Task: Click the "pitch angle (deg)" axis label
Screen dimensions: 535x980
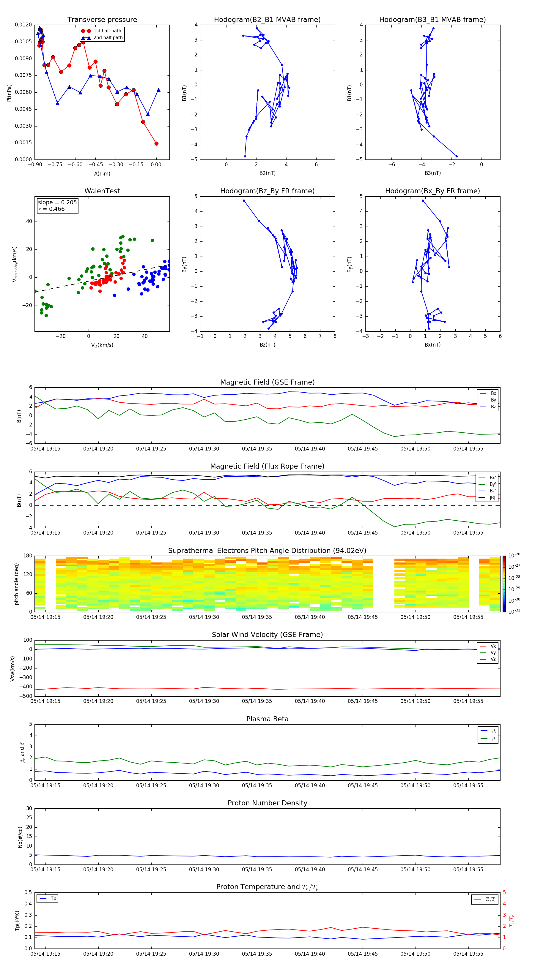Action: tap(16, 584)
